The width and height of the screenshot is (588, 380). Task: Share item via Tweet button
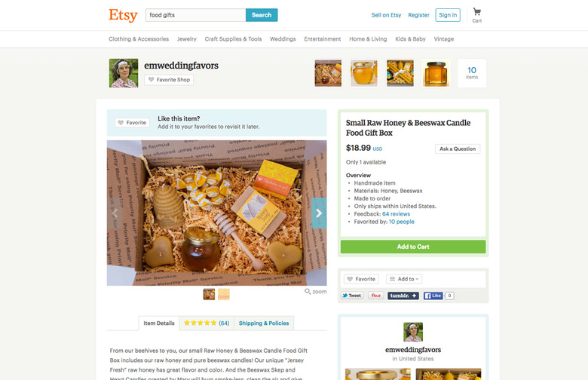pyautogui.click(x=352, y=296)
